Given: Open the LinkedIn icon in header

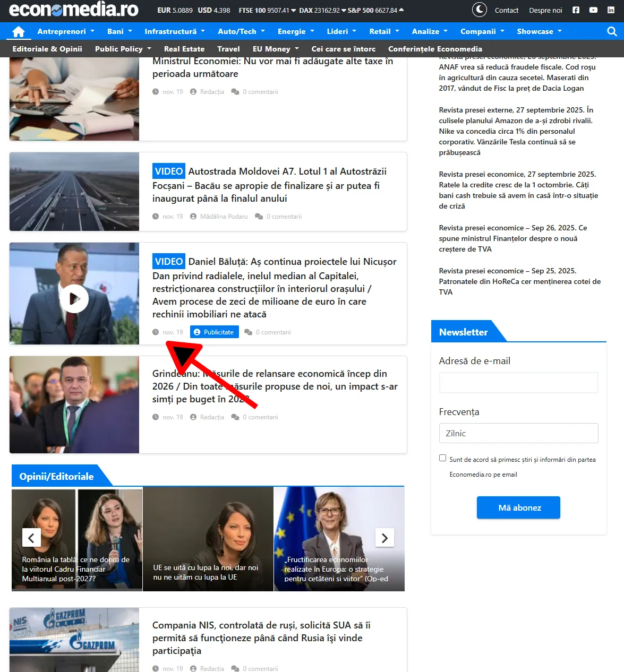Looking at the screenshot, I should tap(611, 10).
